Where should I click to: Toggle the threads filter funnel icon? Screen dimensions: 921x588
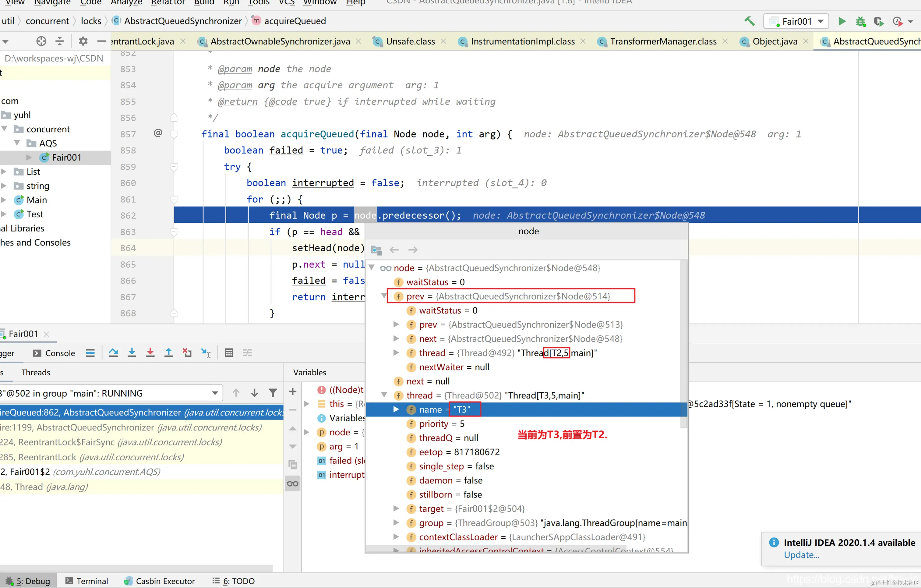[x=273, y=393]
